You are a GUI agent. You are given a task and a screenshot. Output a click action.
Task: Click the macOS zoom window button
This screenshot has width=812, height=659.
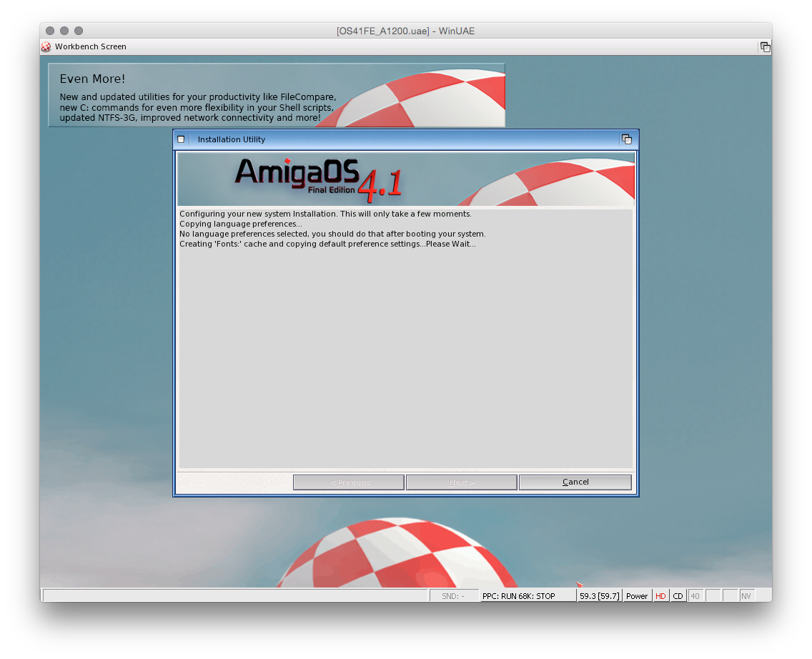coord(79,31)
